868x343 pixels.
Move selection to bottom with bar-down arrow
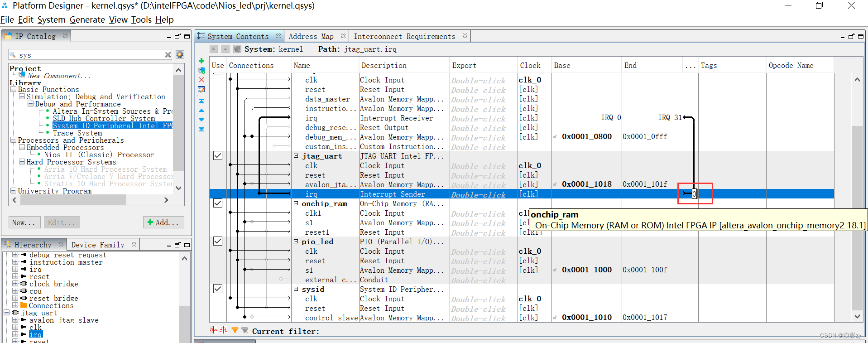pyautogui.click(x=201, y=129)
